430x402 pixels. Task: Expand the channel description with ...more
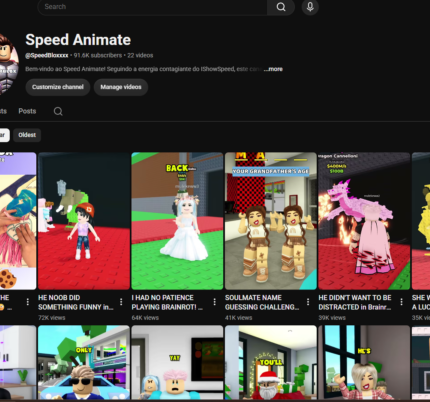tap(273, 69)
